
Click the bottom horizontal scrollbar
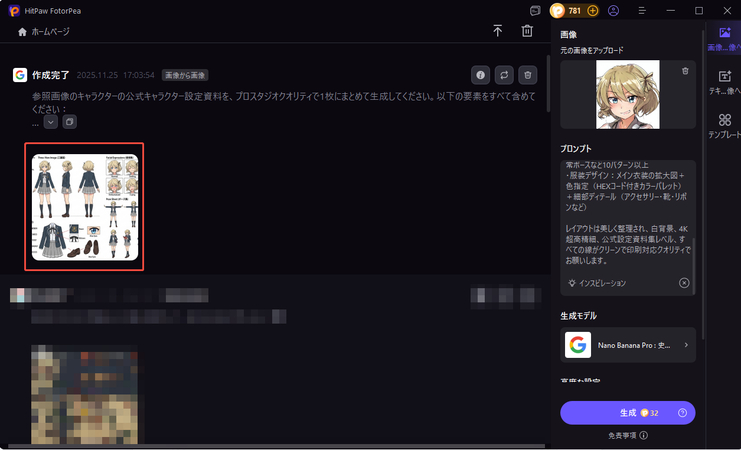276,446
